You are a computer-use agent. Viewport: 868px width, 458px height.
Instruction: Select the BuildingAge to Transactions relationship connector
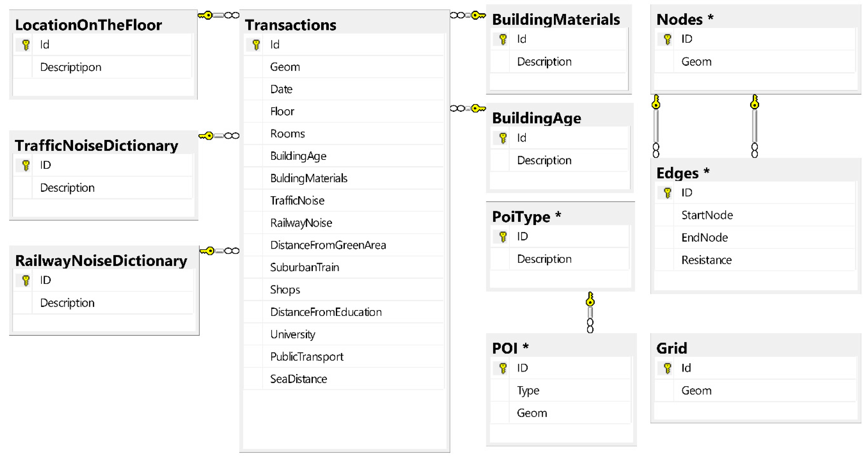(468, 109)
